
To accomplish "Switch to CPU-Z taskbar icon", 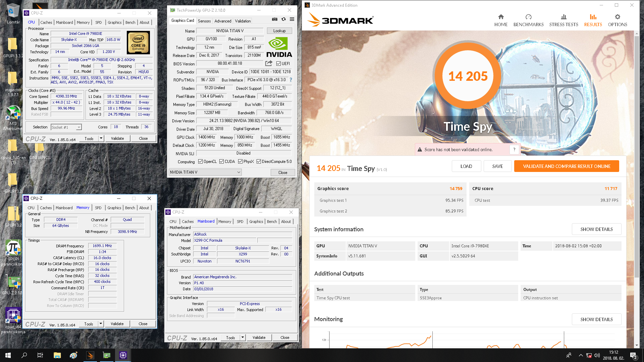I will (123, 355).
